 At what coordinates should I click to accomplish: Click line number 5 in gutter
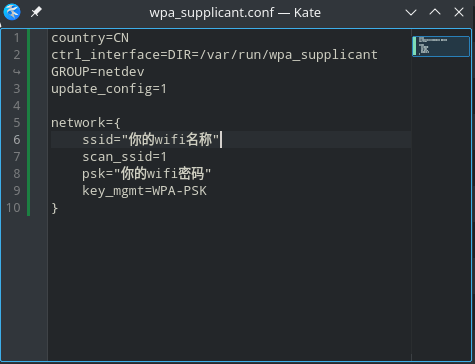pyautogui.click(x=17, y=123)
